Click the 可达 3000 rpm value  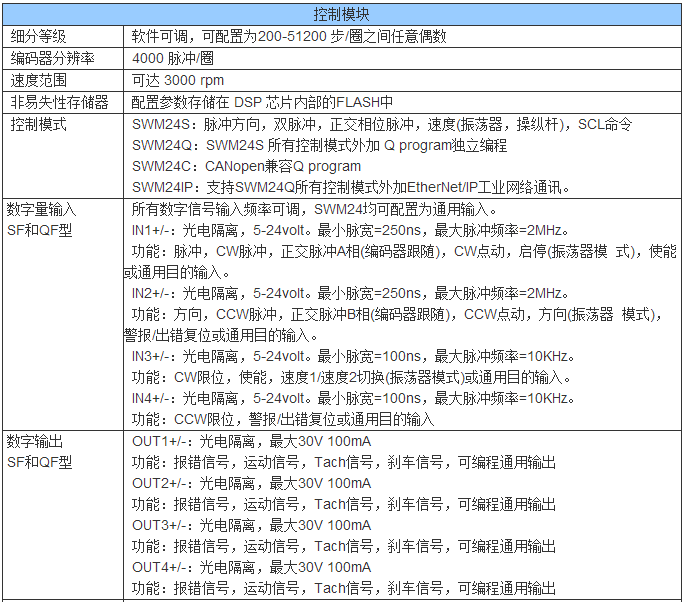coord(178,80)
